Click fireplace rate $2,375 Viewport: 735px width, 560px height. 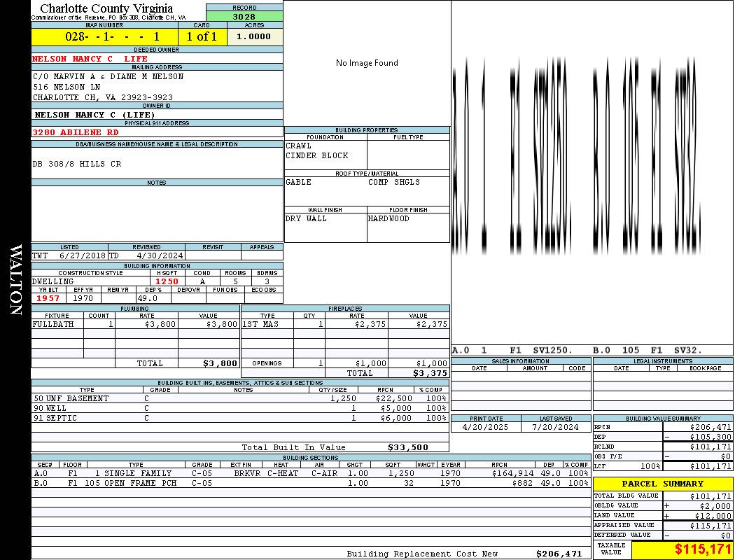pyautogui.click(x=370, y=324)
